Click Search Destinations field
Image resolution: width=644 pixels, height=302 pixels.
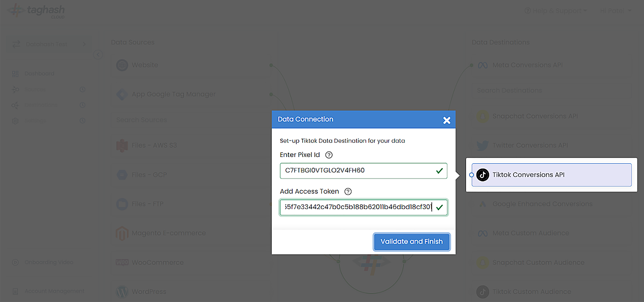coord(551,91)
